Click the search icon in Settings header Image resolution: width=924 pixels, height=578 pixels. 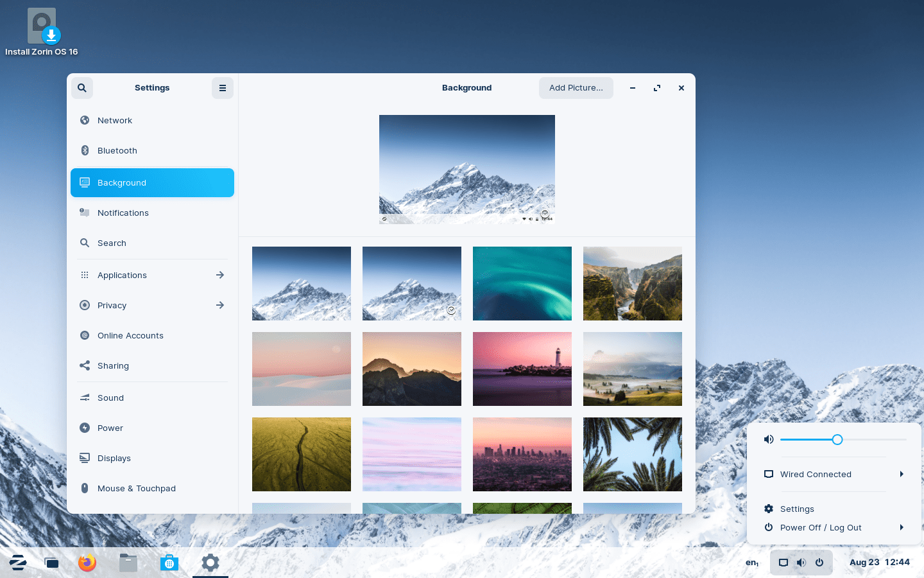82,88
